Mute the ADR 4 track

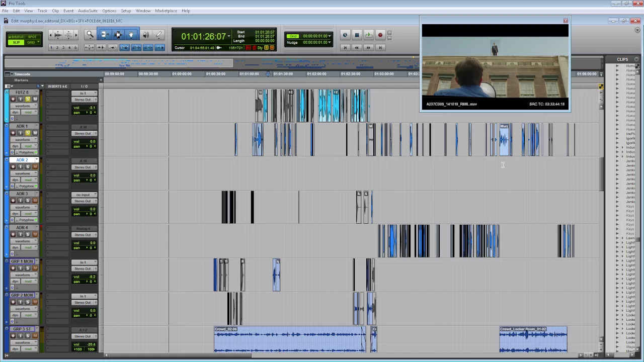point(35,234)
